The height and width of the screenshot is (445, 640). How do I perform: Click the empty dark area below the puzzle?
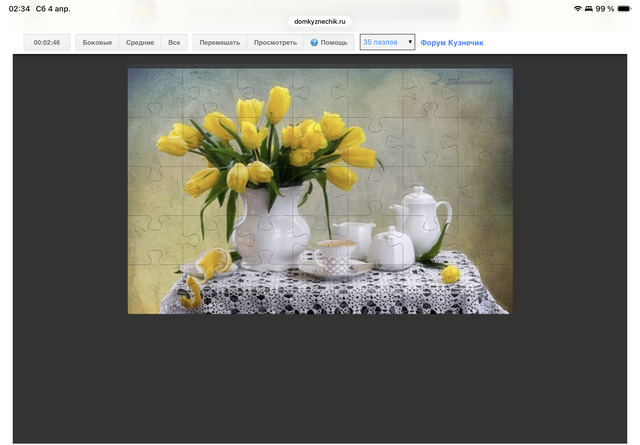coord(320,380)
